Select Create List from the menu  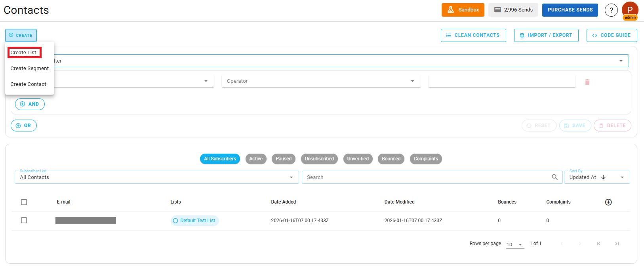(24, 53)
